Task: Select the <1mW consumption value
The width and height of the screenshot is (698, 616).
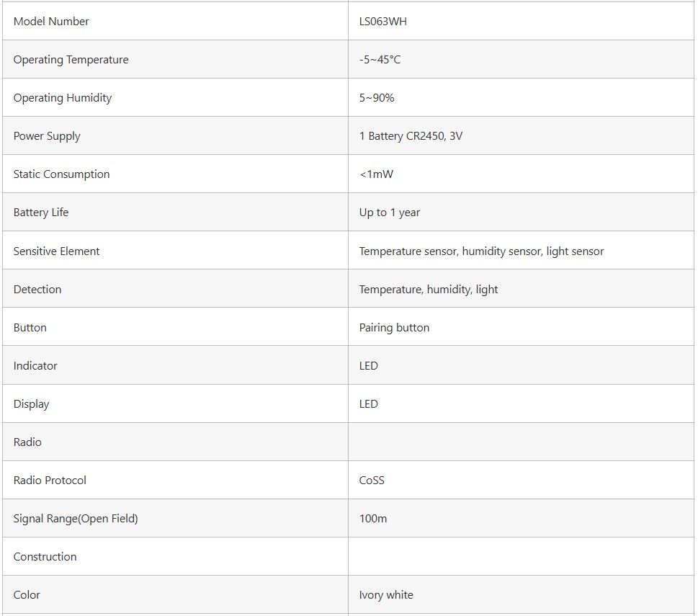Action: point(376,174)
